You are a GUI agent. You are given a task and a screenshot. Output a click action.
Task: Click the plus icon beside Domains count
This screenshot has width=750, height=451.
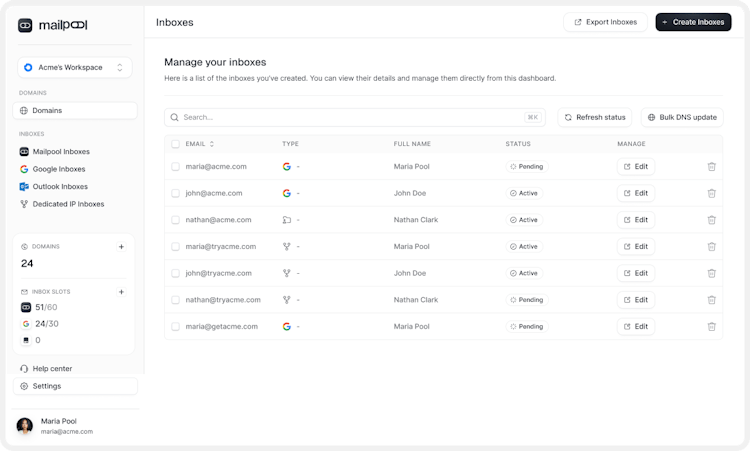coord(121,246)
